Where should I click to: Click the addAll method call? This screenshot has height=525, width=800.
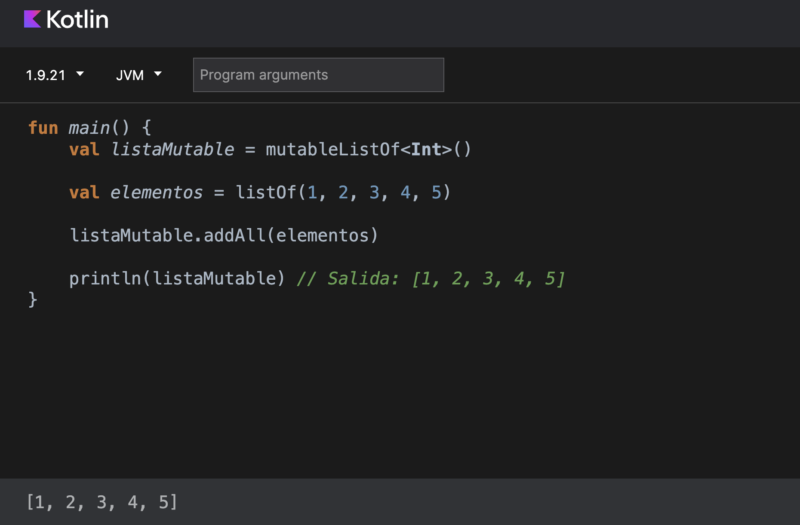pyautogui.click(x=234, y=236)
